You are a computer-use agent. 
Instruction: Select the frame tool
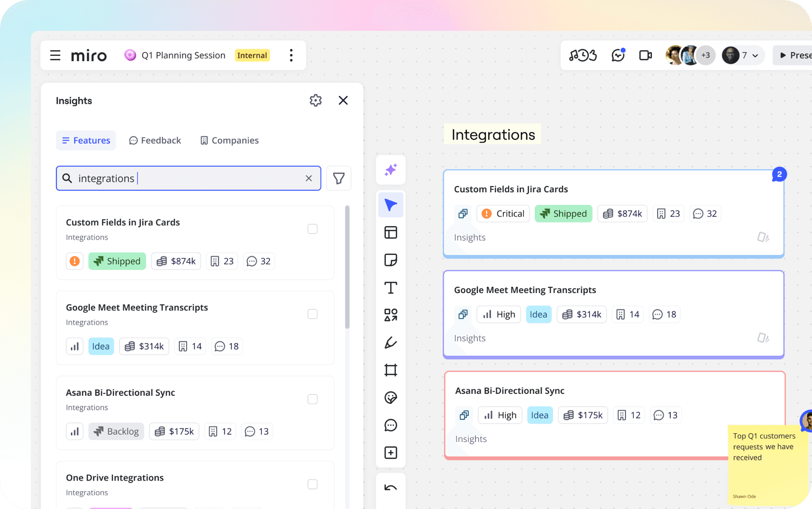tap(391, 370)
